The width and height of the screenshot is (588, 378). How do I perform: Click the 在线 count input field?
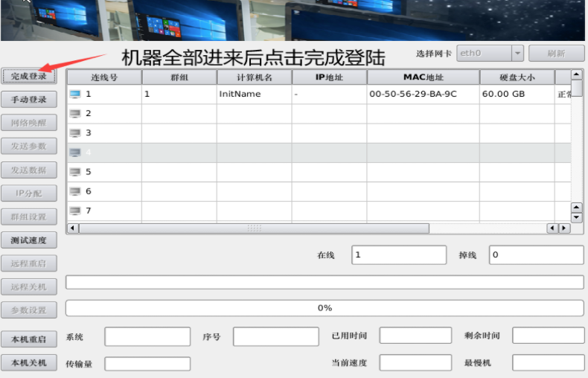[x=399, y=255]
